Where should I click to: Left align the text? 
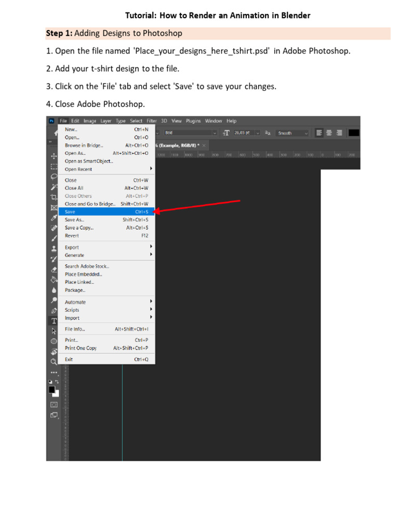(x=319, y=133)
